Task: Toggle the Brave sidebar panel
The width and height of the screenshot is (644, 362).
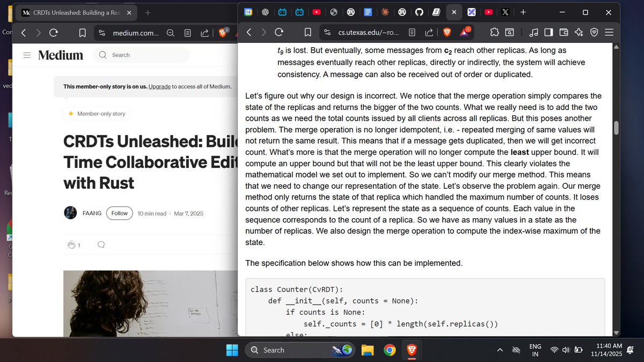Action: (549, 32)
